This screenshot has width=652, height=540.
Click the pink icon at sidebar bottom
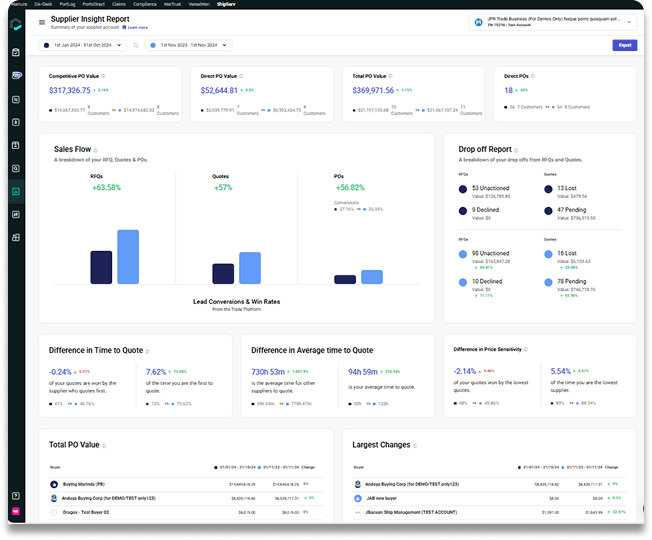16,511
